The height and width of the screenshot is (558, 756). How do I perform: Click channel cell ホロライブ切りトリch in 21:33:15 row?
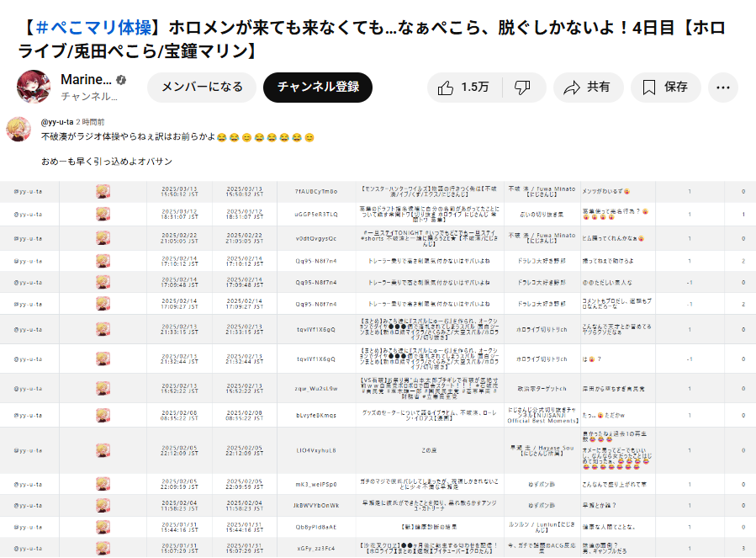click(x=542, y=330)
